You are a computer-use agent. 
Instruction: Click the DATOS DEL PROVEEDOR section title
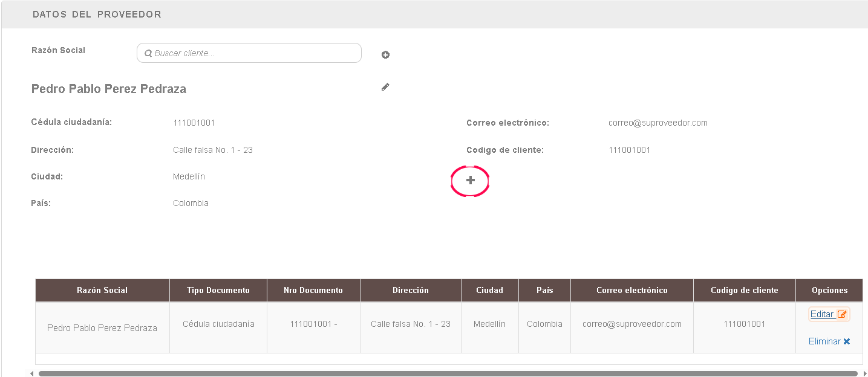tap(97, 14)
